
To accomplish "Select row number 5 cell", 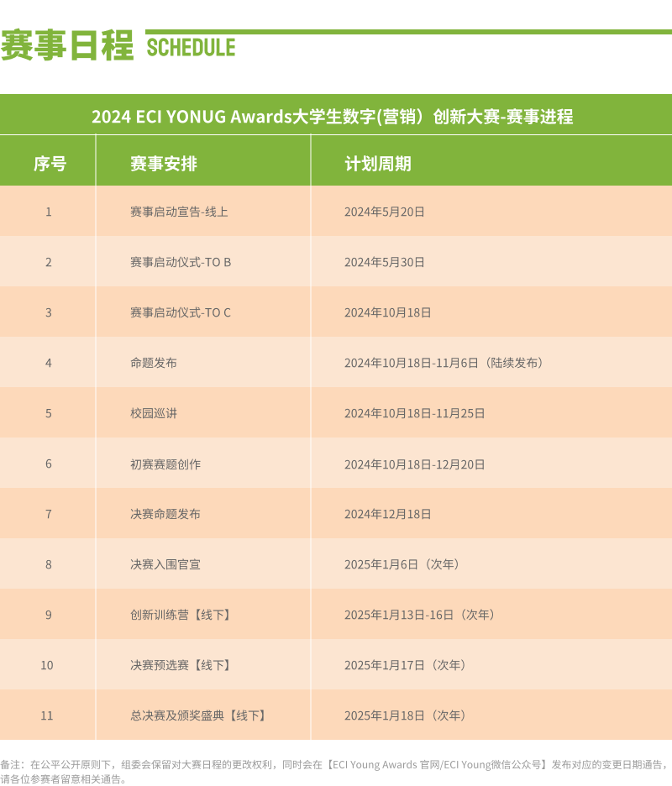I will [x=49, y=413].
